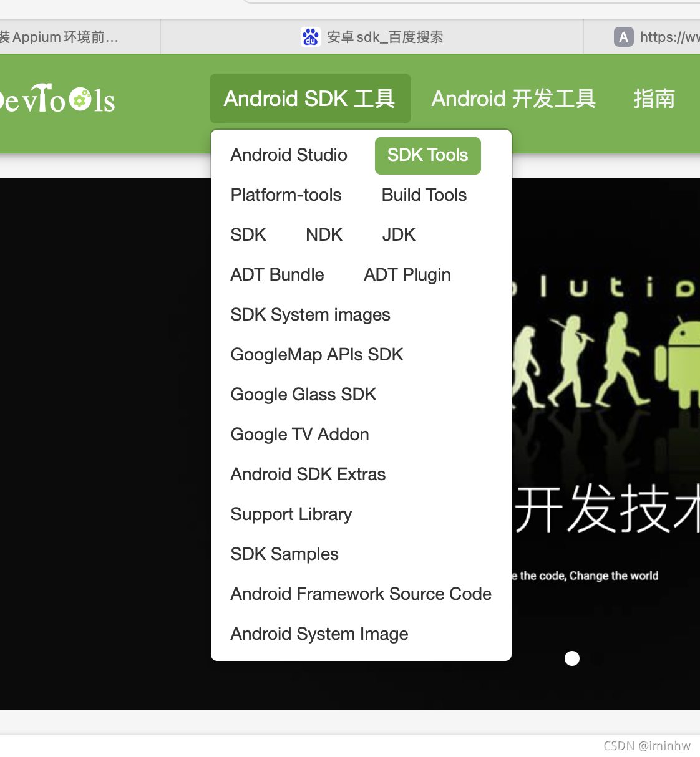This screenshot has width=700, height=757.
Task: Click the DevTools logo in the header
Action: [x=57, y=99]
